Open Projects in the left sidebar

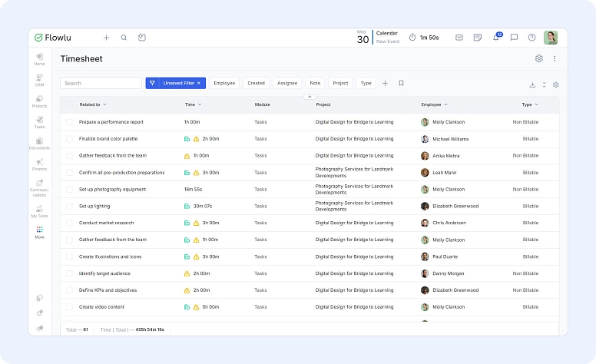click(39, 101)
